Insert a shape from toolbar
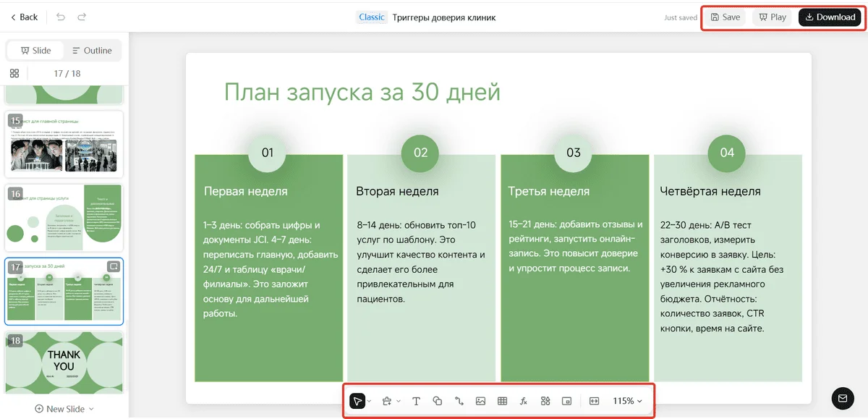 438,401
